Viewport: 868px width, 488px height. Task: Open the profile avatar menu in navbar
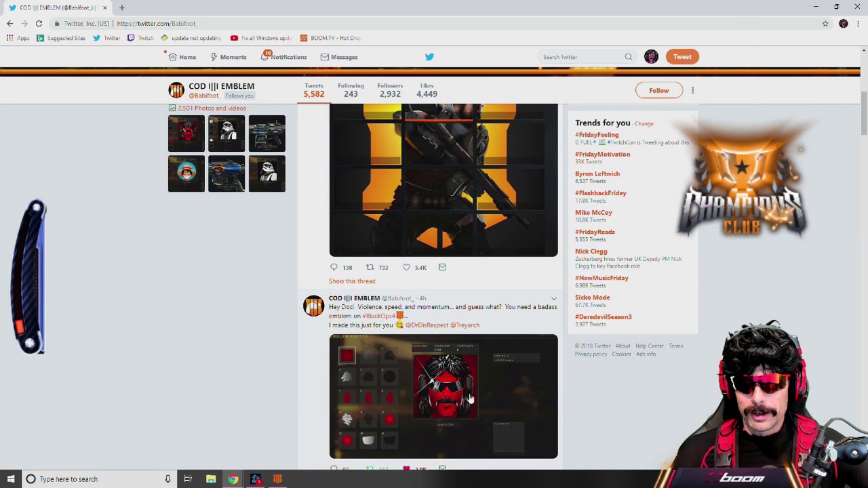point(651,57)
